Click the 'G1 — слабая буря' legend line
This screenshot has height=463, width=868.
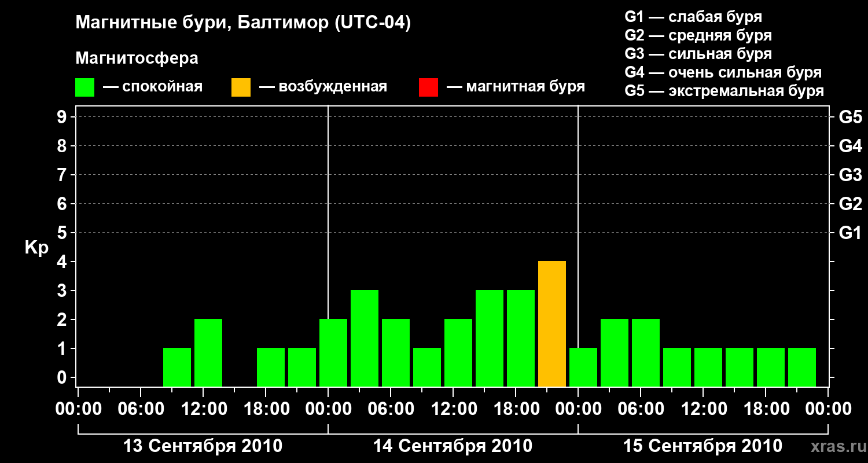click(693, 17)
